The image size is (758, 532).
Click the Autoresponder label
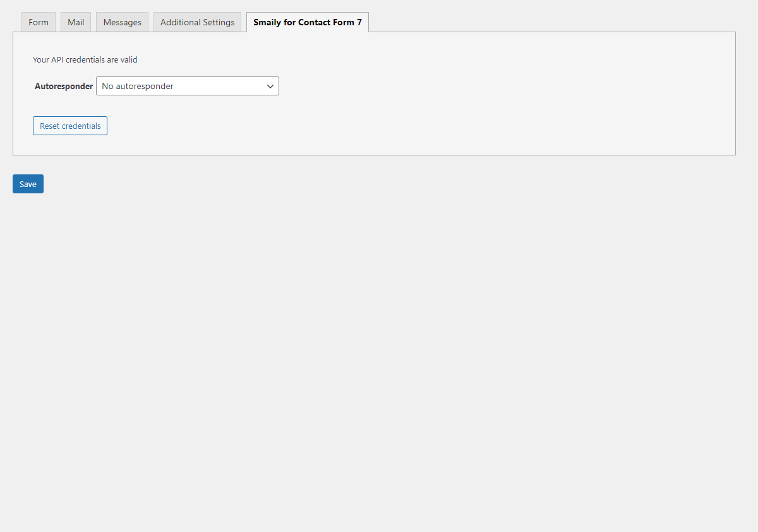point(64,86)
